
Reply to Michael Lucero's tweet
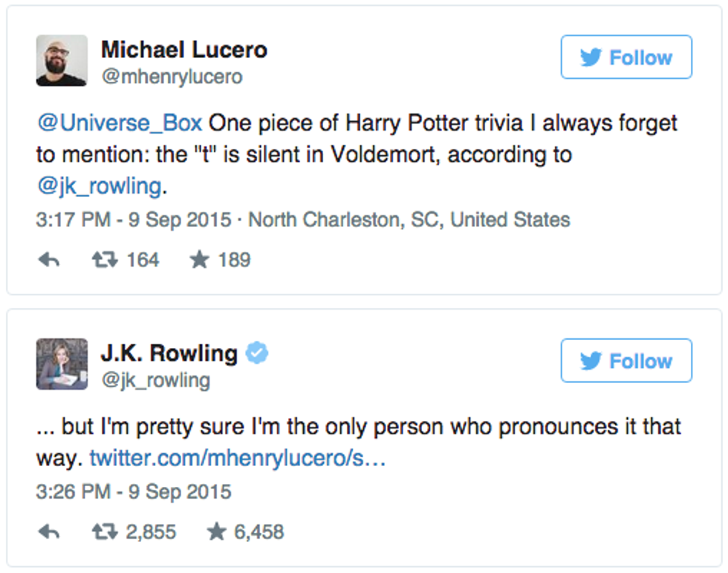[x=48, y=260]
